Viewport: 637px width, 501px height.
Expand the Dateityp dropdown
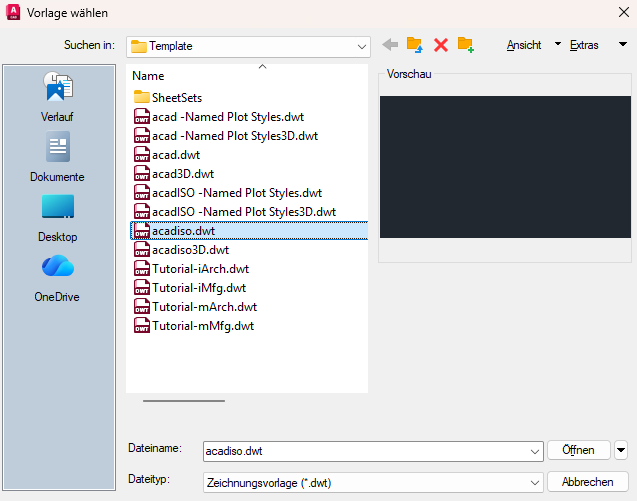pos(535,482)
